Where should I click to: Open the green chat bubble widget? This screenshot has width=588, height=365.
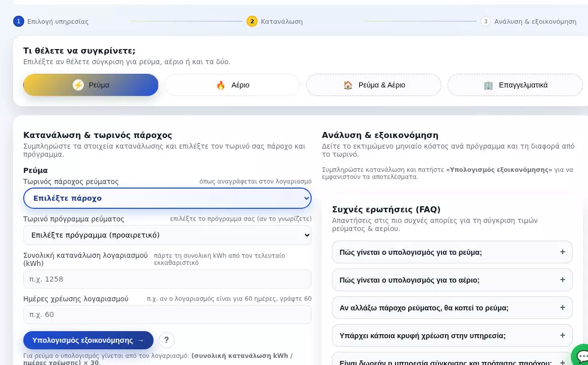click(580, 355)
